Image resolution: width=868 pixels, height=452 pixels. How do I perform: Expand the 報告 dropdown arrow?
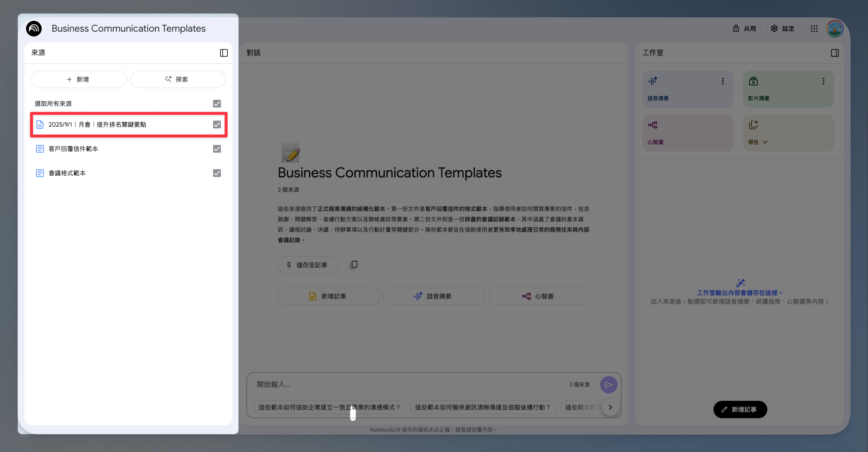pos(765,142)
